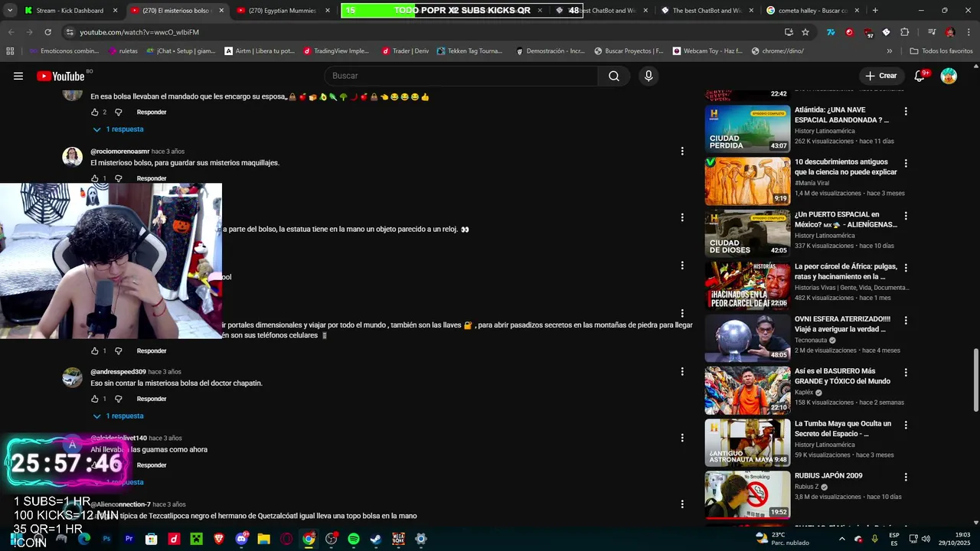Open the tab search dropdown arrow
Screen dimensions: 980x551
pyautogui.click(x=10, y=11)
